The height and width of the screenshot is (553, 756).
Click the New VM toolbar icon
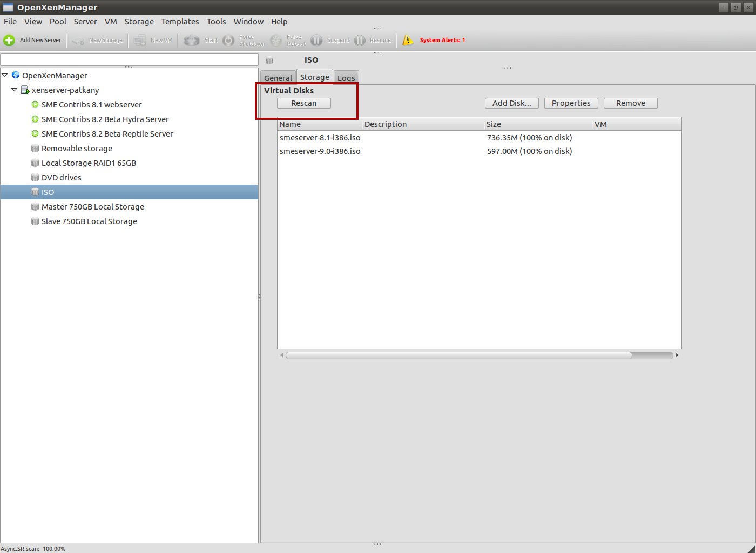140,41
